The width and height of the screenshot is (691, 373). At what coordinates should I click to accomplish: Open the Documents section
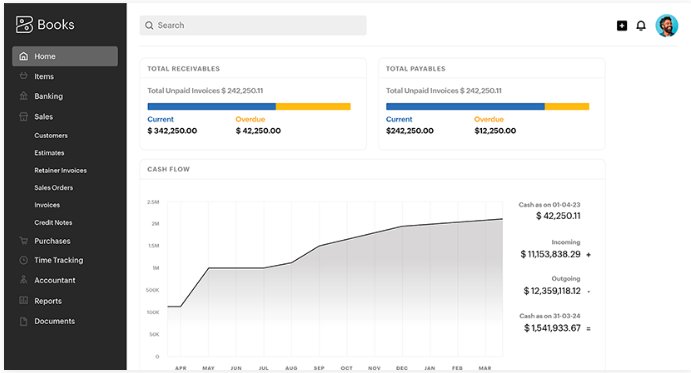(x=55, y=321)
